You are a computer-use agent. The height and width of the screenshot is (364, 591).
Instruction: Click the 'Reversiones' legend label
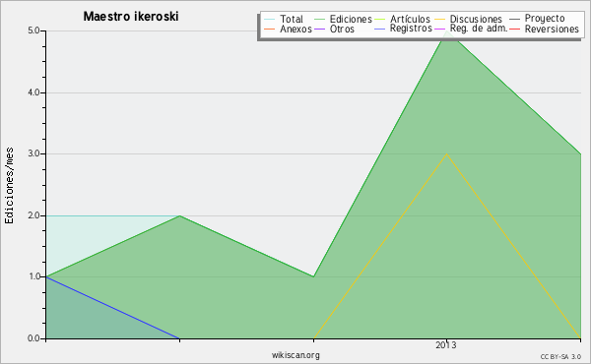[x=552, y=29]
